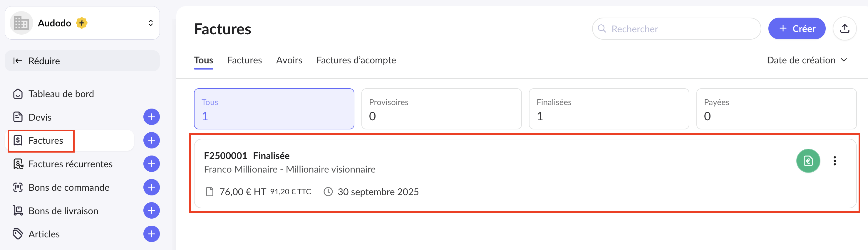Click the plus icon beside Articles
The image size is (868, 250).
[151, 234]
